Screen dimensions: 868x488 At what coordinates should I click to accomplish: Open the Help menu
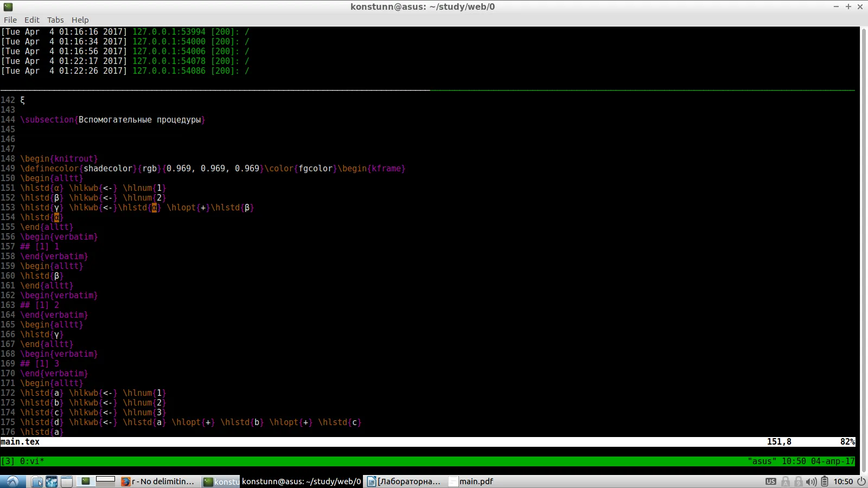coord(80,20)
